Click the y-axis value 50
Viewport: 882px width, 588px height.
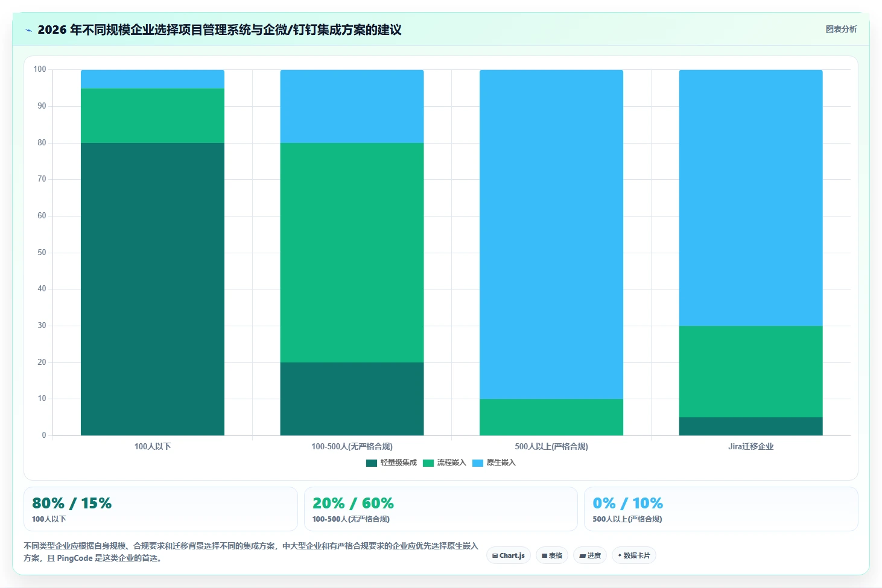(x=42, y=253)
